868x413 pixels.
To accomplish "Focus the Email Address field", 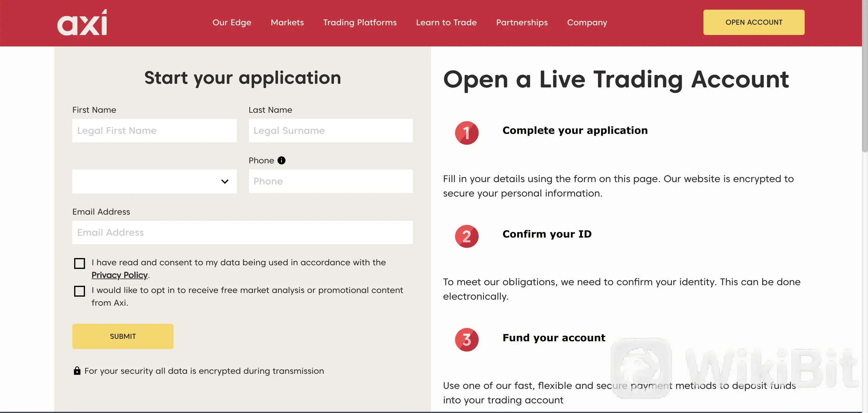I will click(x=242, y=232).
